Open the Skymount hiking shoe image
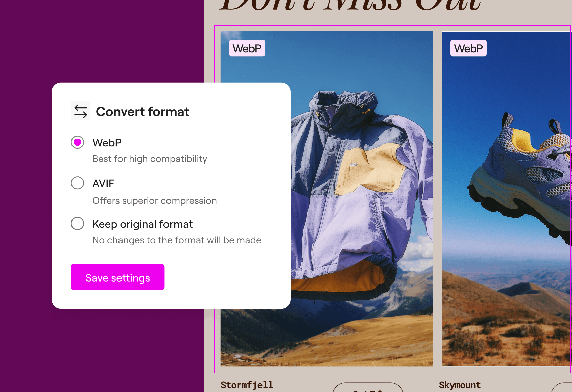The width and height of the screenshot is (572, 392). (x=507, y=199)
